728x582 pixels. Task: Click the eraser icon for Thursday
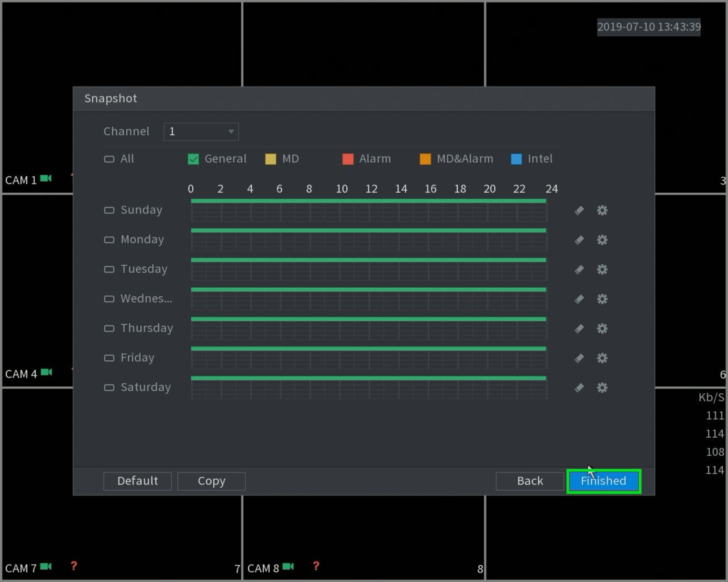click(x=579, y=329)
